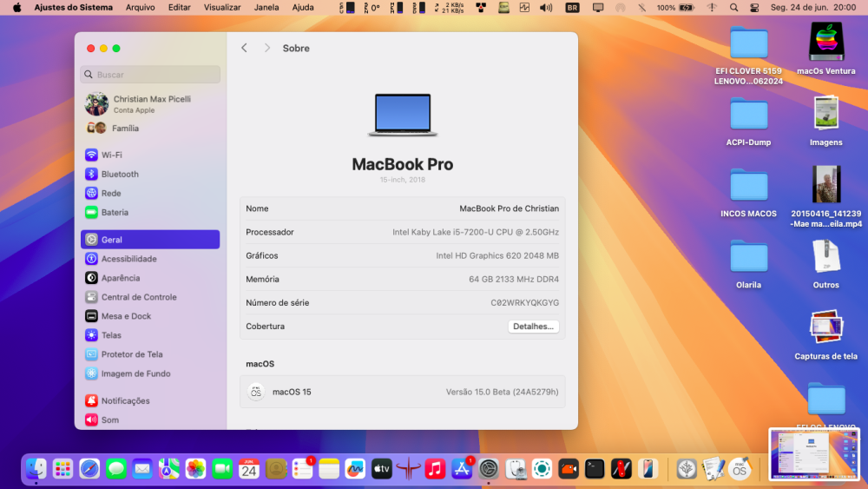Open Protetor de Tela settings
868x489 pixels.
pos(150,354)
